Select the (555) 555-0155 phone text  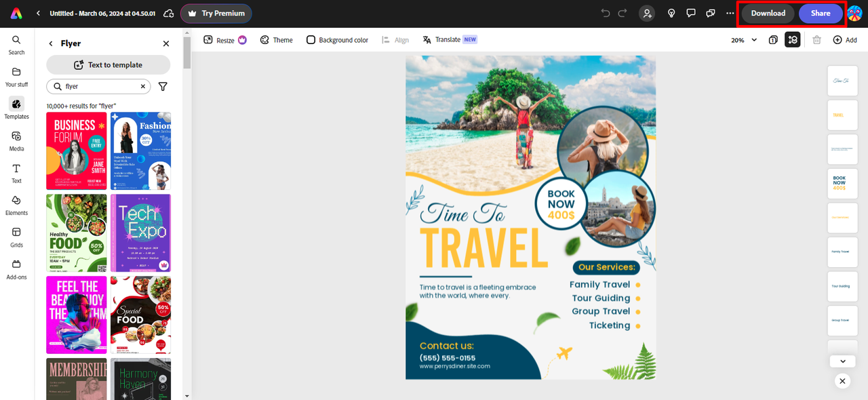pos(448,357)
